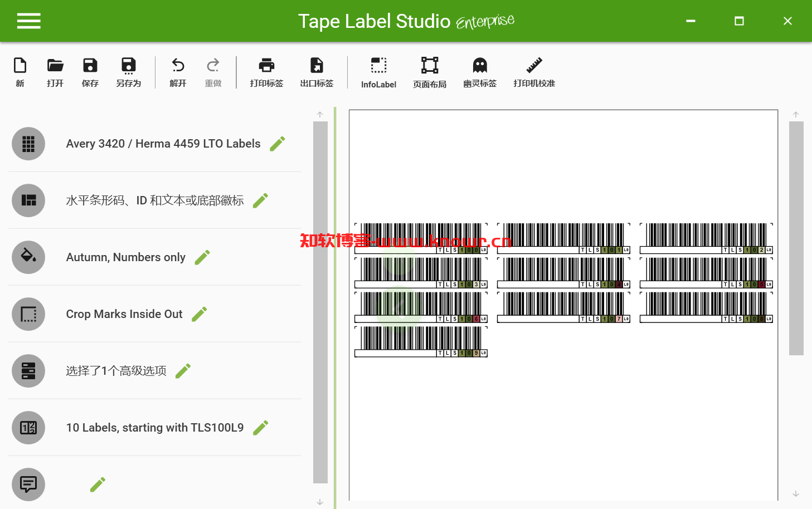This screenshot has height=509, width=812.
Task: Select barcode label TLS102 in preview
Action: [x=706, y=238]
